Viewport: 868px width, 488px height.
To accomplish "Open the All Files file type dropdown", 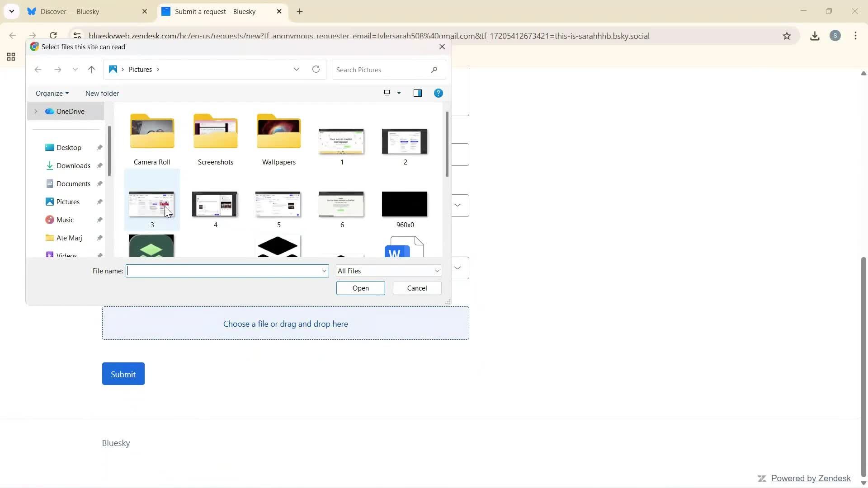I will (x=388, y=271).
